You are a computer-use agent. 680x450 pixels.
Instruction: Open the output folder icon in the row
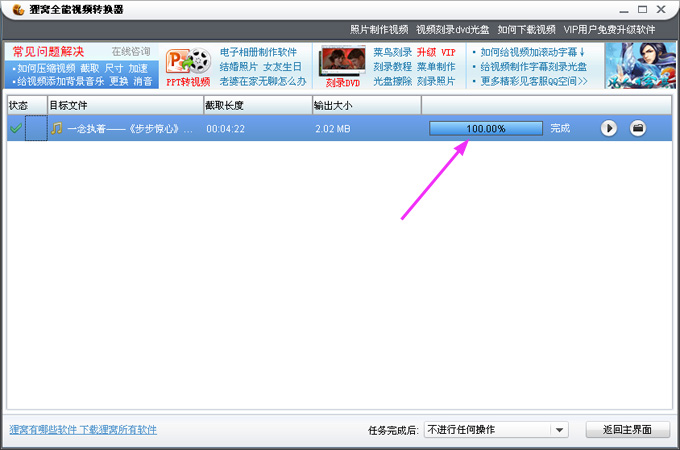[x=638, y=128]
